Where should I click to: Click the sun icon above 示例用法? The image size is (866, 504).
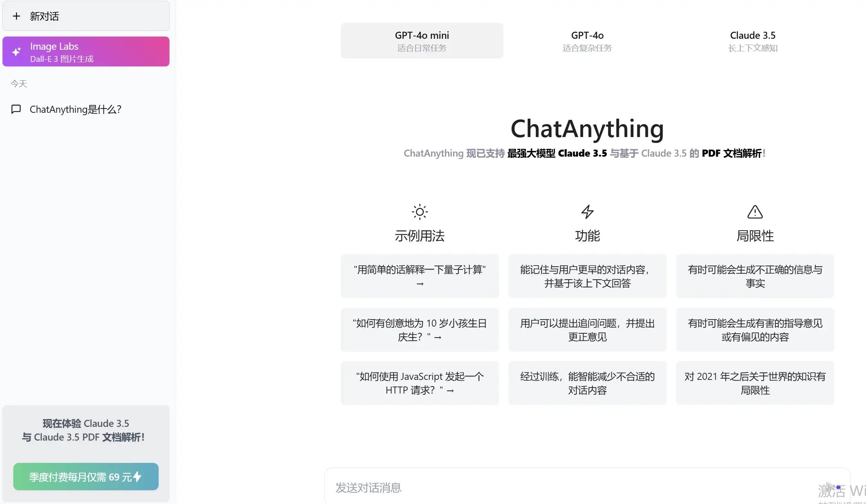(x=419, y=212)
